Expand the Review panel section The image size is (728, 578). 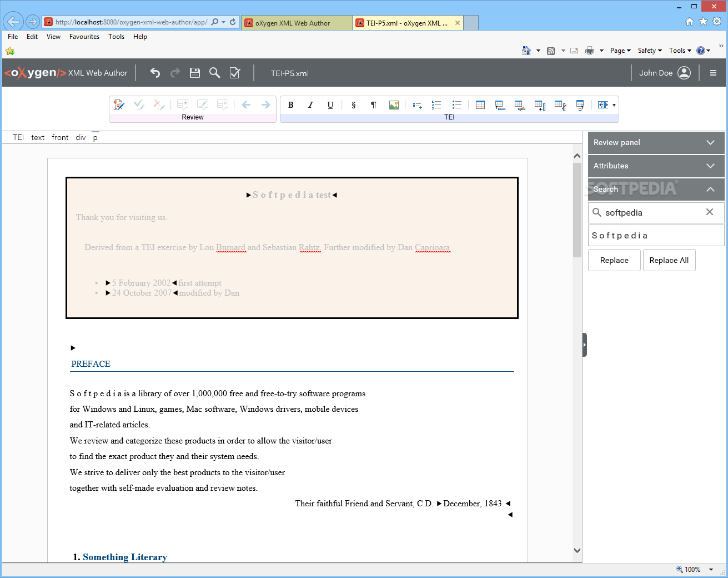tap(656, 143)
